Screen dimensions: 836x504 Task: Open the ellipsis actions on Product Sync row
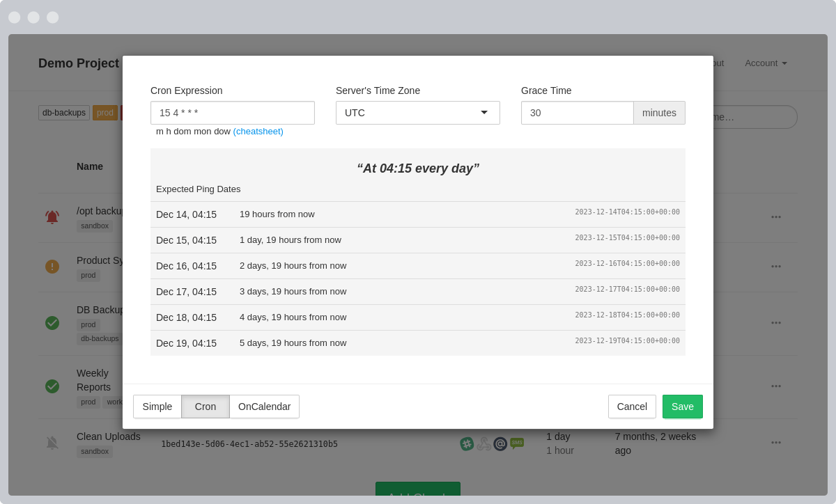[x=776, y=266]
